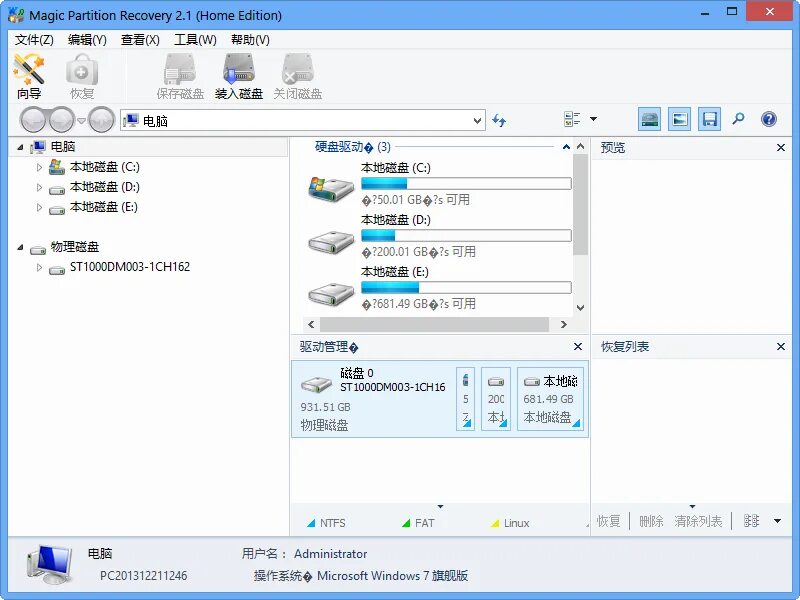Toggle the preview panel button
This screenshot has height=600, width=800.
[x=680, y=119]
